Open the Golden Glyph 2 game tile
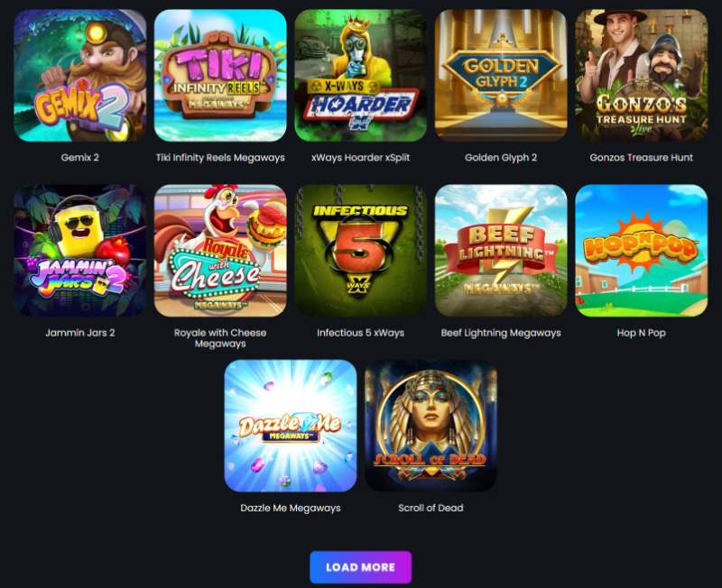Screen dimensions: 722x588 coord(501,76)
